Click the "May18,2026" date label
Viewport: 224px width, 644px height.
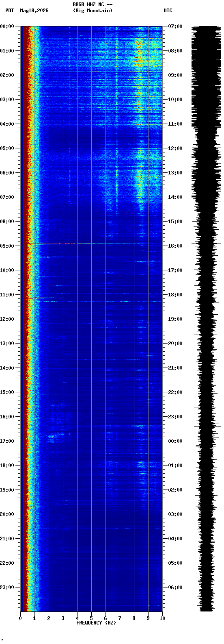point(34,11)
